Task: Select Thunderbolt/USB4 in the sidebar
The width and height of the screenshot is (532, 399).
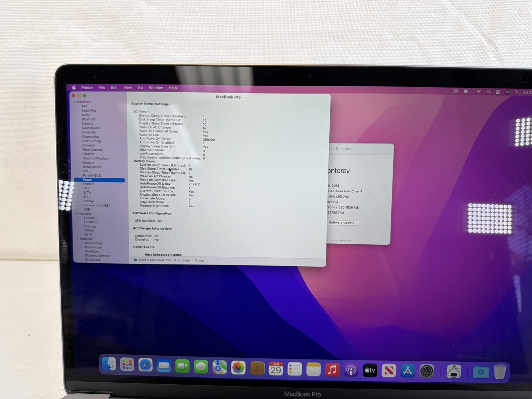Action: (x=97, y=205)
